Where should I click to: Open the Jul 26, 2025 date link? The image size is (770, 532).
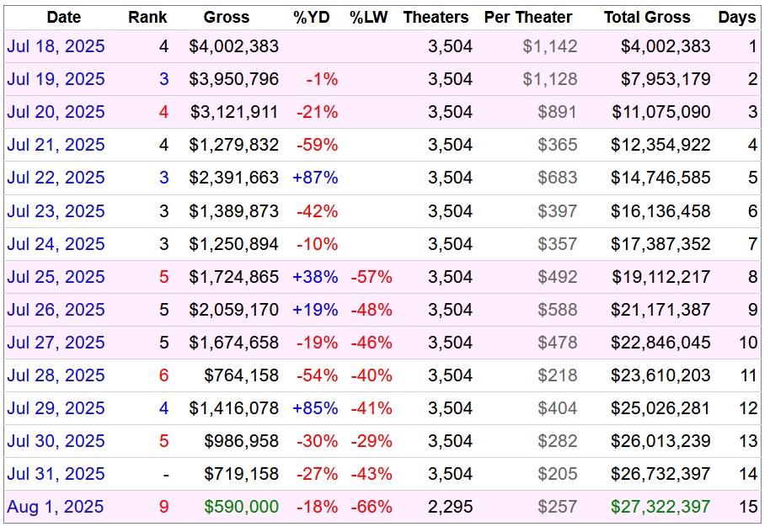pos(56,310)
